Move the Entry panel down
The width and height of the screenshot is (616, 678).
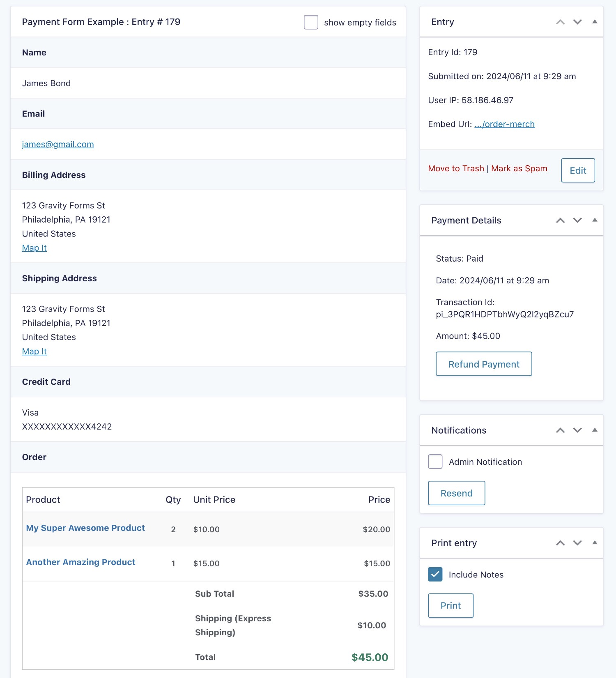pos(577,22)
